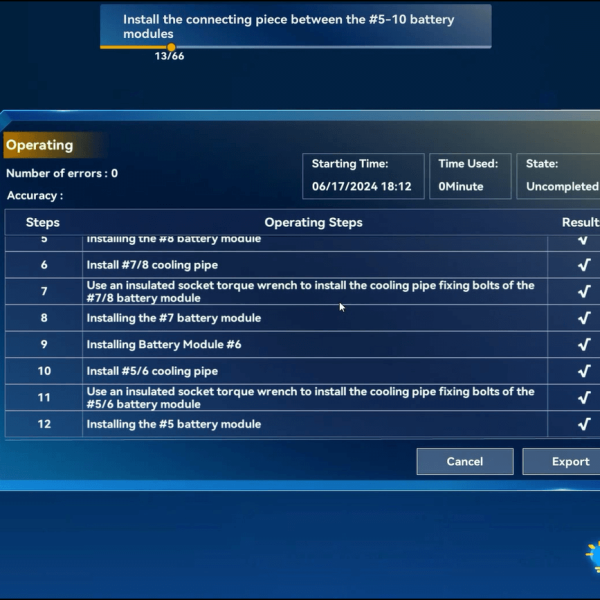Viewport: 600px width, 600px height.
Task: Click the orange progress marker at 13/66
Action: 171,47
